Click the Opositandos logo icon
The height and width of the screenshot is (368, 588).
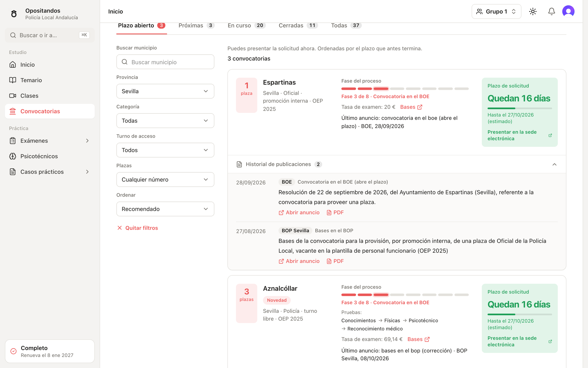tap(14, 14)
